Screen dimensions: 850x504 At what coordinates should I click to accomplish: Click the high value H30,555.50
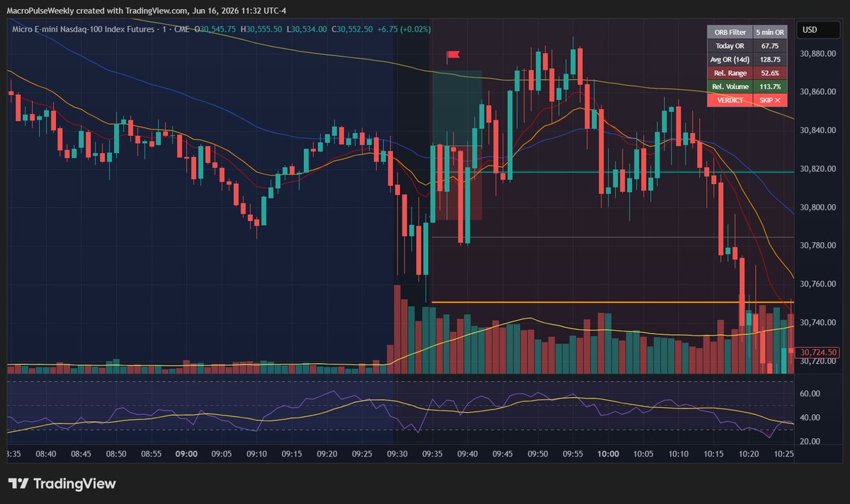(261, 29)
